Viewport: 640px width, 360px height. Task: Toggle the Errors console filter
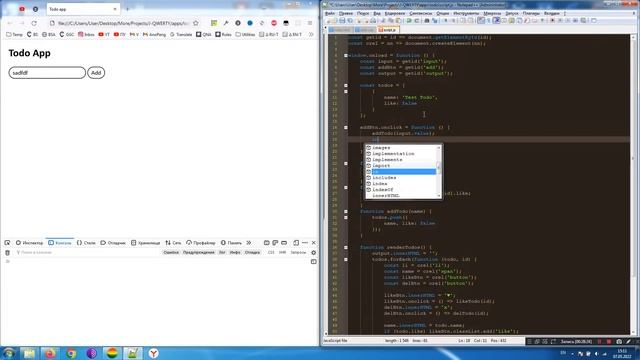pyautogui.click(x=171, y=253)
